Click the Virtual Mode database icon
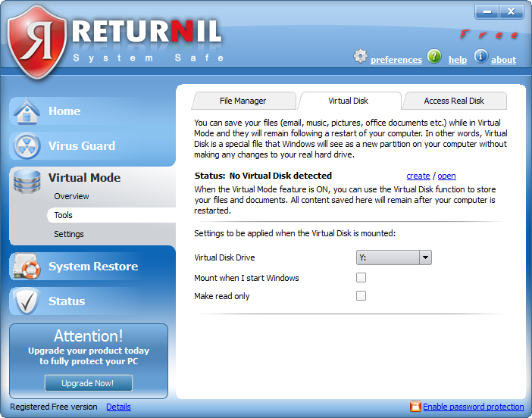This screenshot has width=532, height=418. [27, 182]
